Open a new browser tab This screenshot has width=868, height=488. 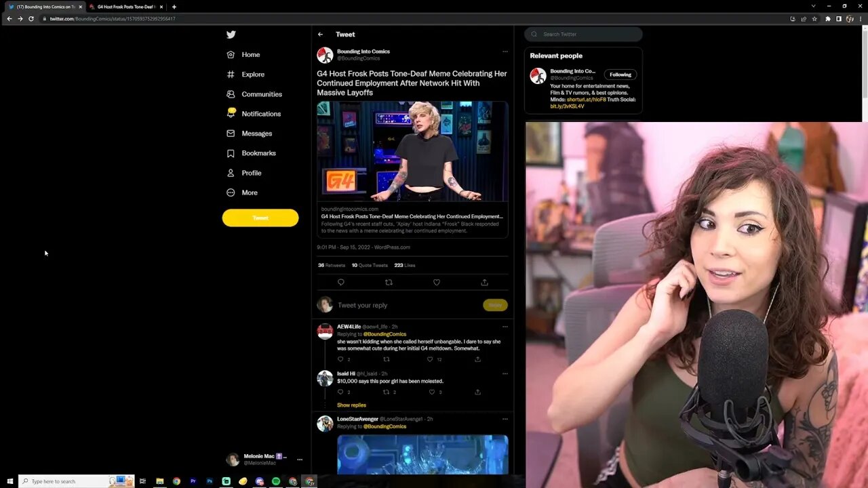(x=174, y=7)
